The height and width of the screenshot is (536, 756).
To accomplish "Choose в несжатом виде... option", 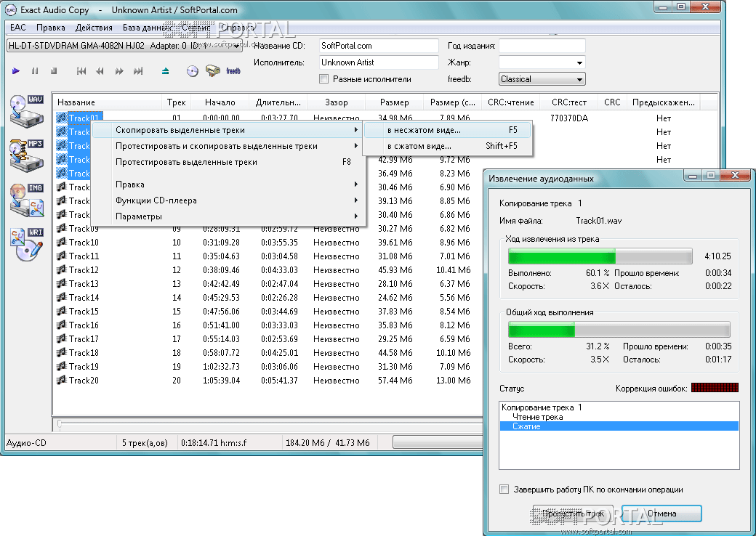I will [x=448, y=130].
